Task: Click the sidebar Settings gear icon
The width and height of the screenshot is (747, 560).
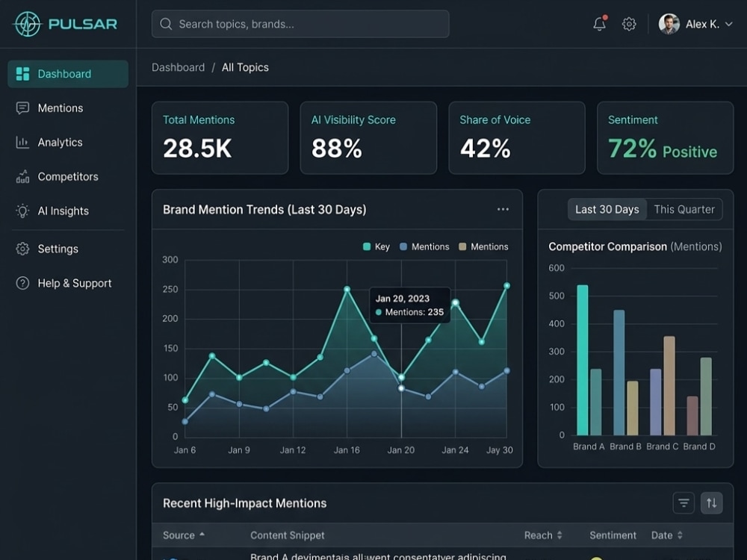Action: pos(22,249)
